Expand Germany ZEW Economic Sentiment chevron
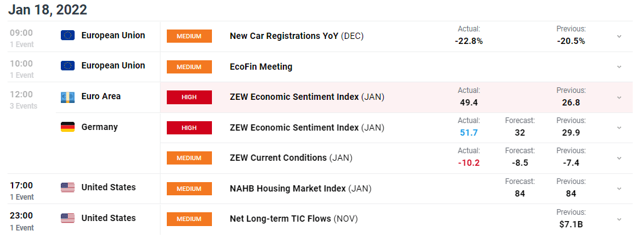 [620, 128]
